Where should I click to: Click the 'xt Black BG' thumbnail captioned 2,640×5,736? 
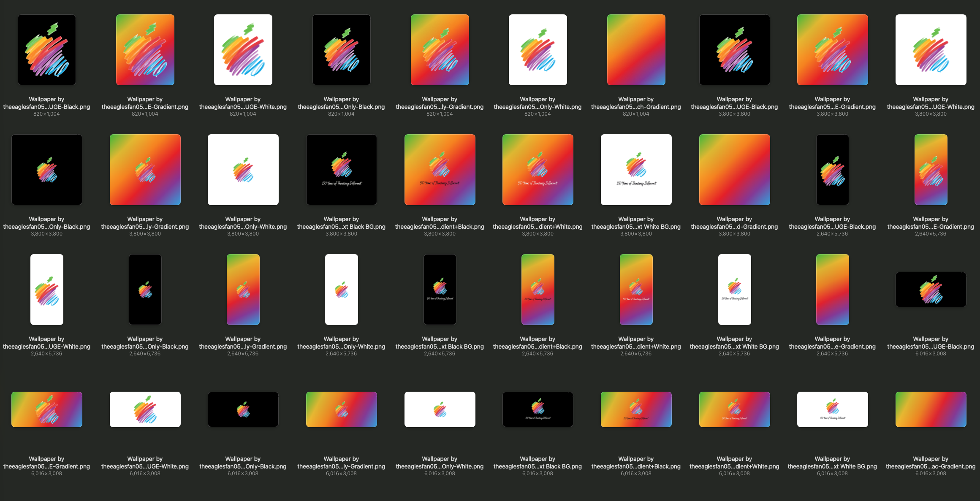440,290
